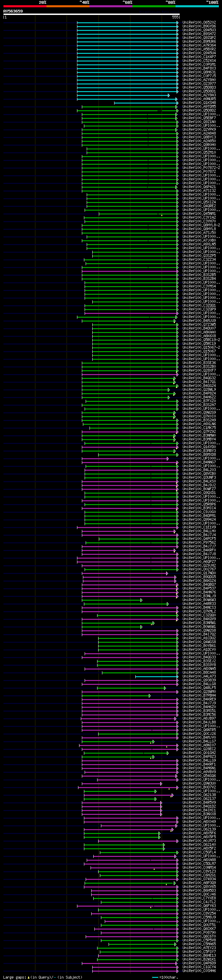The width and height of the screenshot is (222, 980).
Task: Click the UniRef100_Q5RC19-2 hit
Action: [x=202, y=340]
